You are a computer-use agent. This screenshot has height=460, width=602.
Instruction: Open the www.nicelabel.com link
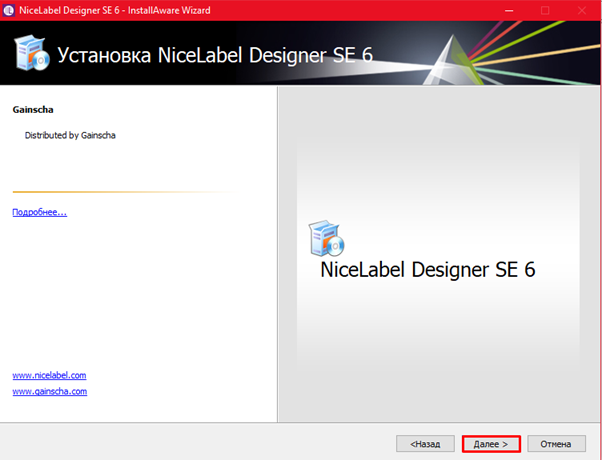49,375
